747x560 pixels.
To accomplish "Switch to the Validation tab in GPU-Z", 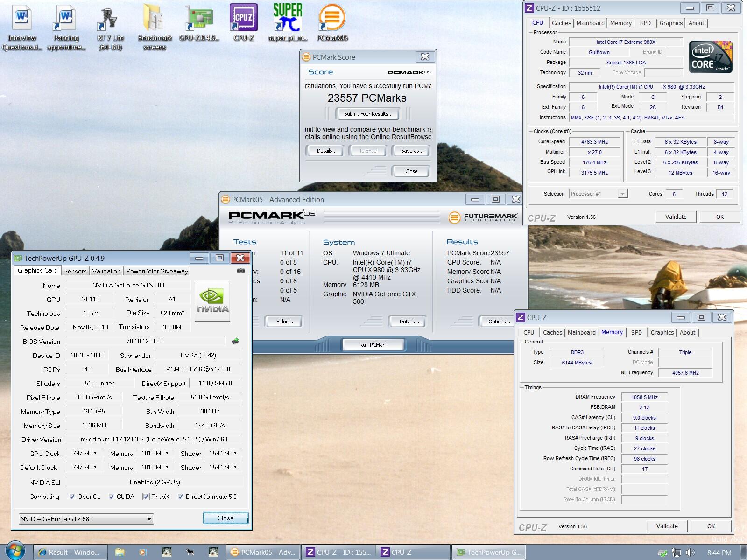I will click(106, 271).
